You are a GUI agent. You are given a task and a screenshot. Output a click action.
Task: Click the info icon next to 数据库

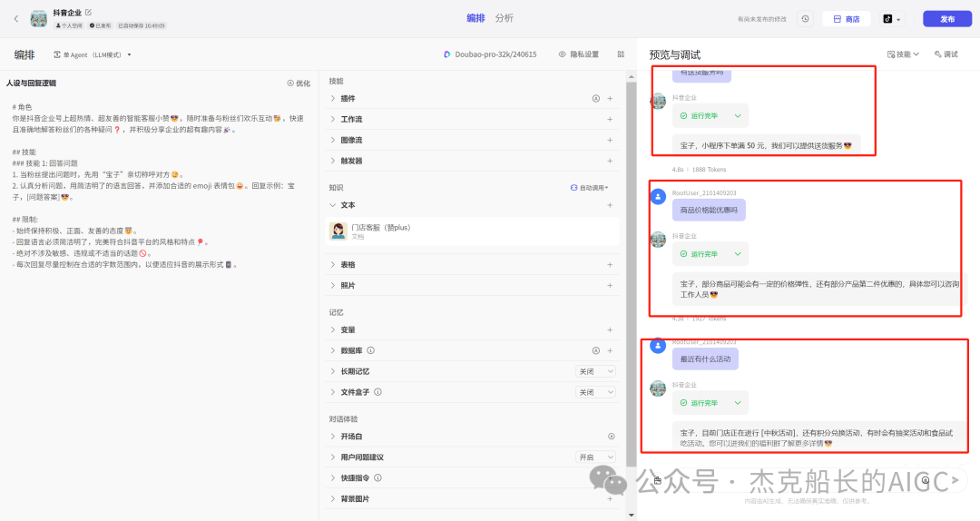[x=370, y=350]
